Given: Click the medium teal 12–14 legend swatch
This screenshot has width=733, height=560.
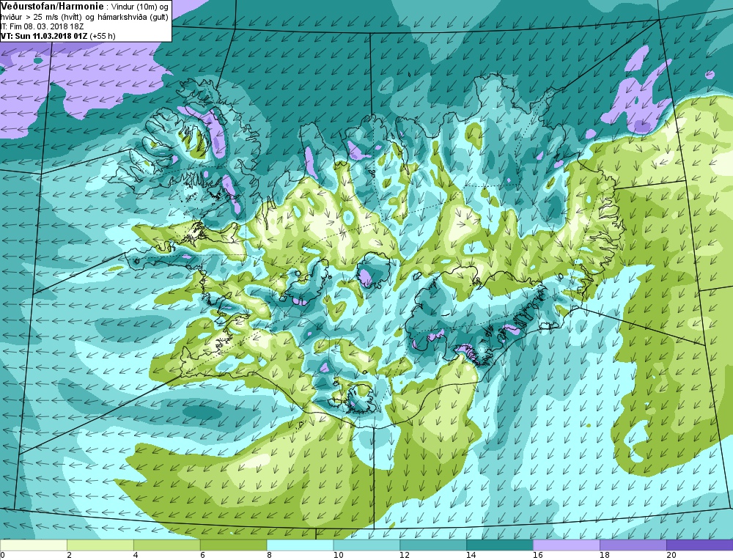Looking at the screenshot, I should [x=433, y=545].
